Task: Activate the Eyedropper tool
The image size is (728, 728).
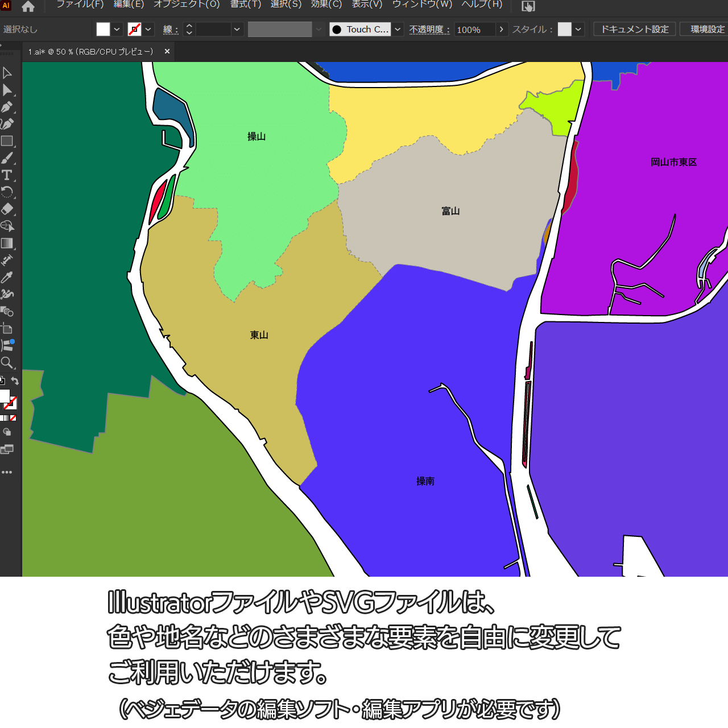Action: coord(7,277)
